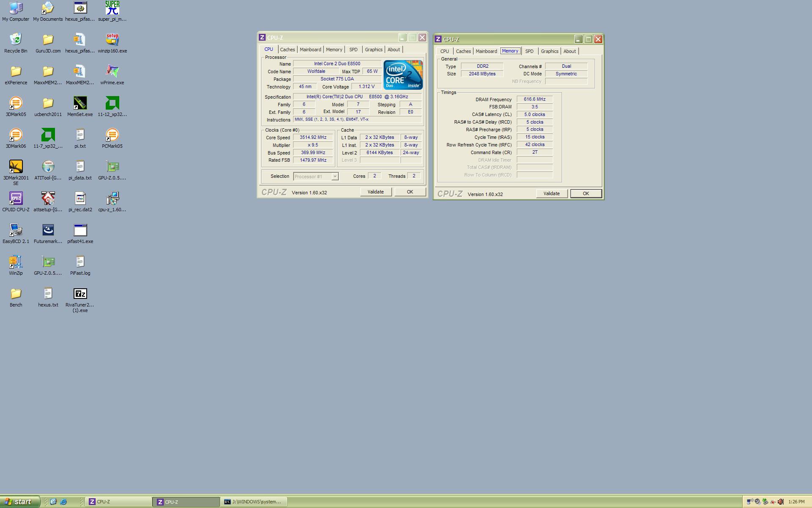Image resolution: width=812 pixels, height=508 pixels.
Task: Click the Core Speed value 3514.92 MHz
Action: point(313,138)
